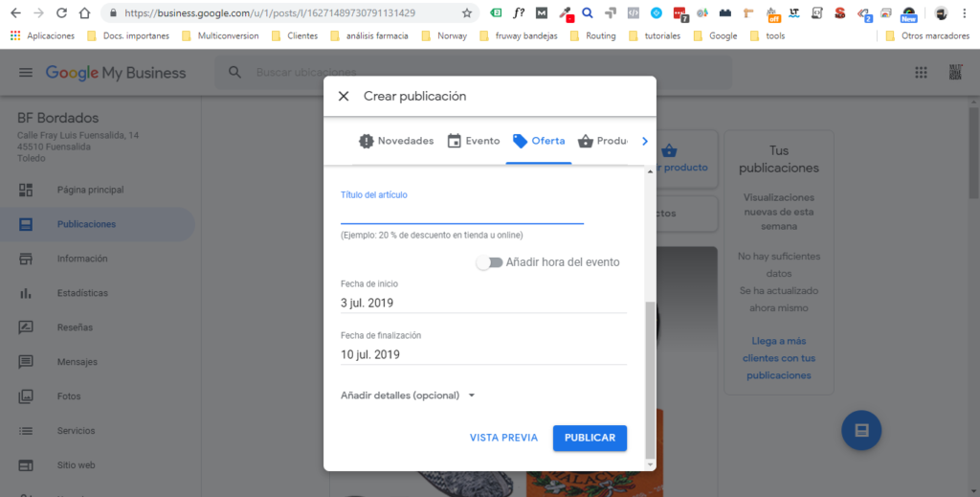Open Multiconversion bookmark folder
Image resolution: width=980 pixels, height=497 pixels.
tap(221, 36)
